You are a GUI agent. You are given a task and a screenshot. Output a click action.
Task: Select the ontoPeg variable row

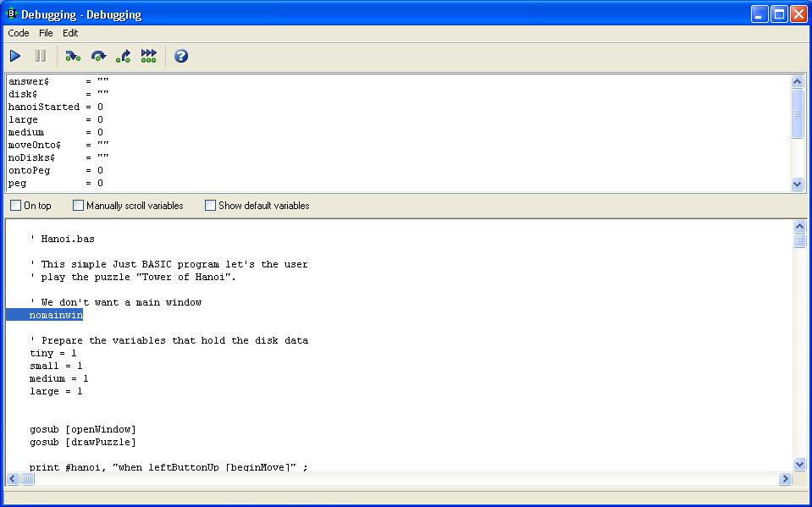(55, 170)
